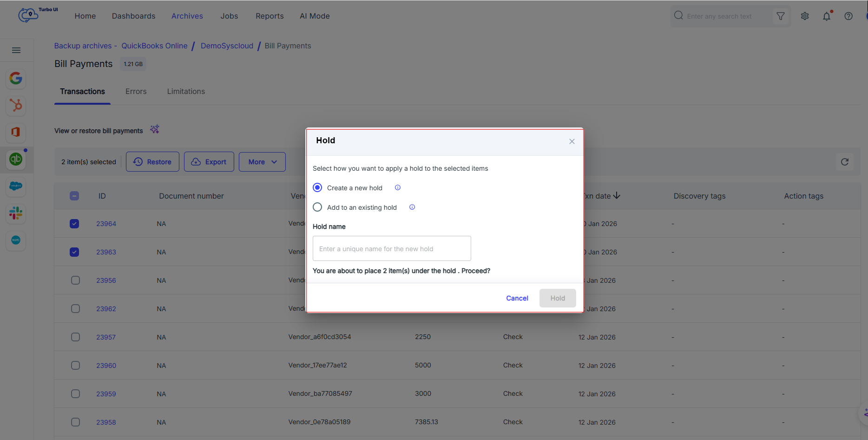This screenshot has width=868, height=440.
Task: Open Reports menu
Action: coord(270,16)
